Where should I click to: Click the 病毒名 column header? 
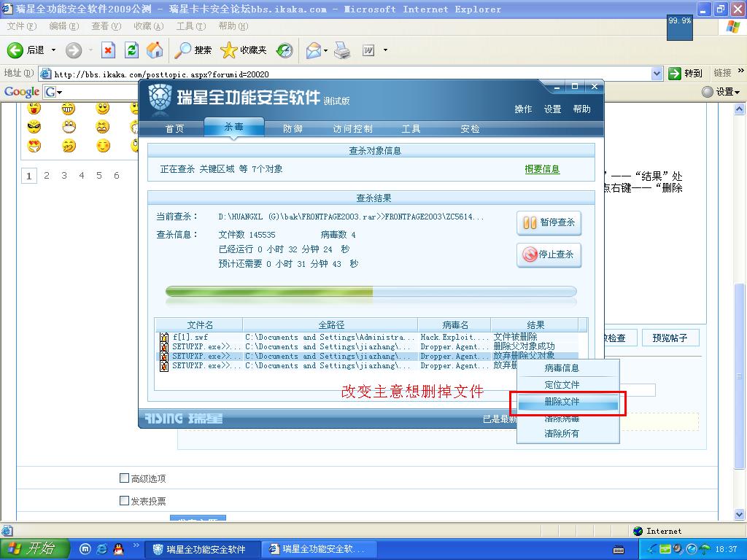click(x=454, y=325)
